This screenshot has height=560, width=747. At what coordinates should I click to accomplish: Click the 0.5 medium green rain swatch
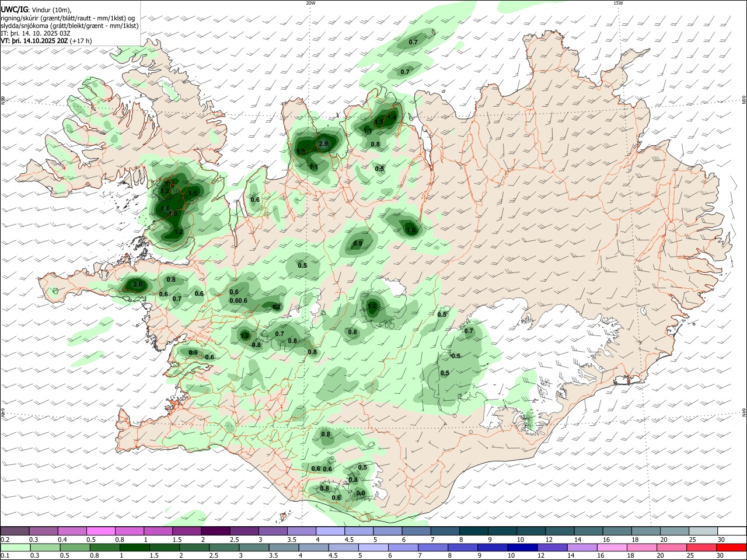point(74,547)
